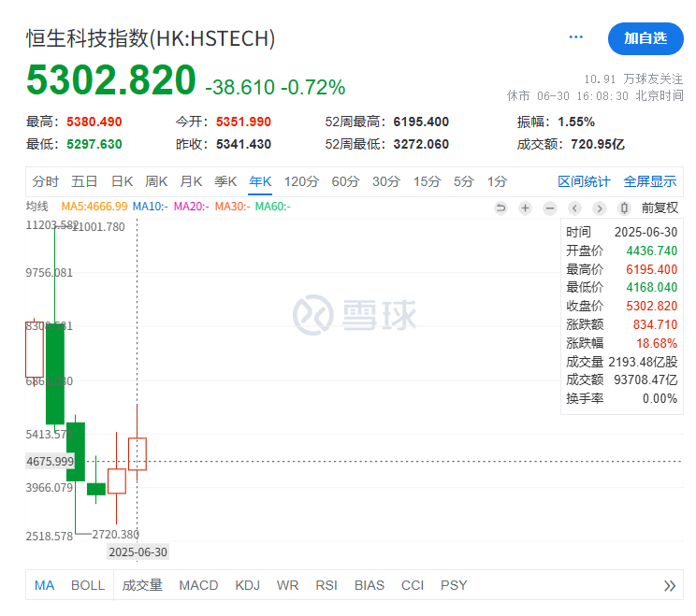Toggle the candlestick style icon

(624, 208)
